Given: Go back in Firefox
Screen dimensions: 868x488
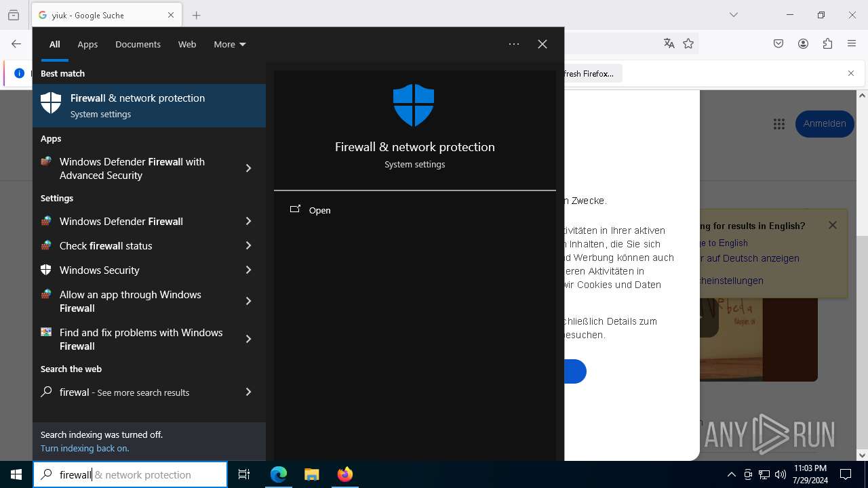Looking at the screenshot, I should [x=16, y=44].
